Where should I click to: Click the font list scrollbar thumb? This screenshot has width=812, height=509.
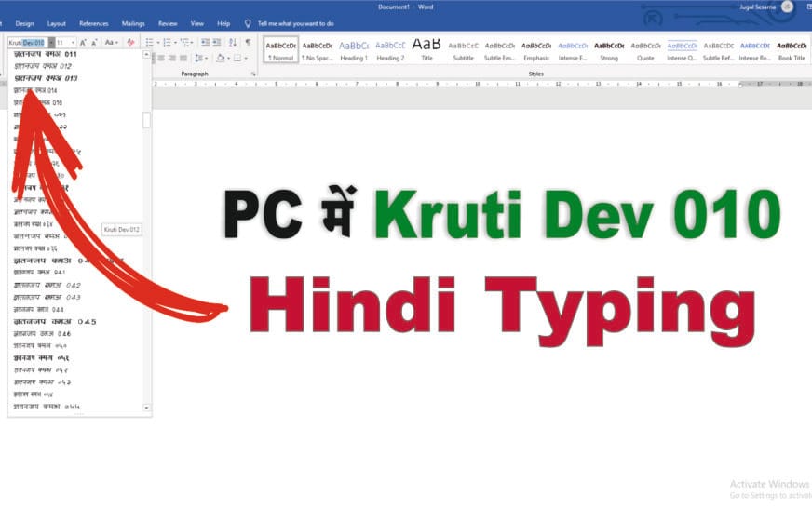click(146, 120)
